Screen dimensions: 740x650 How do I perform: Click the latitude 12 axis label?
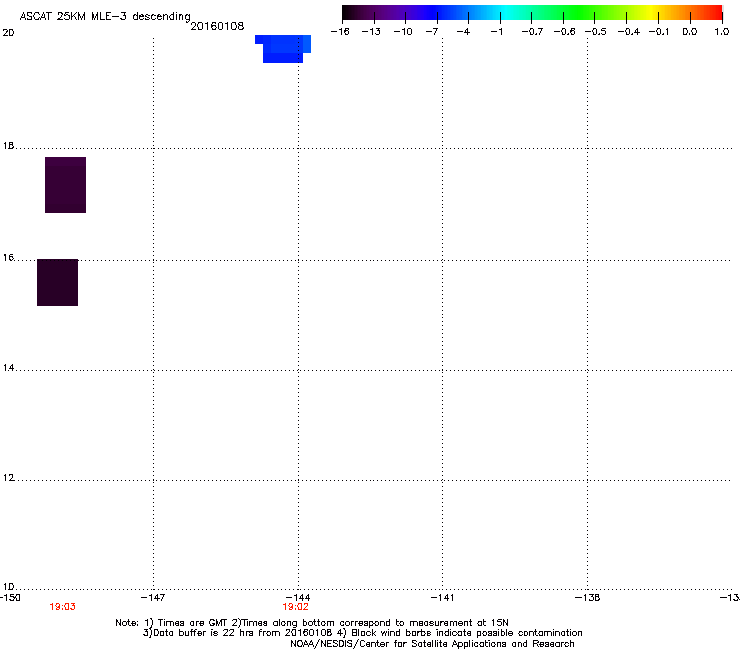tap(8, 478)
